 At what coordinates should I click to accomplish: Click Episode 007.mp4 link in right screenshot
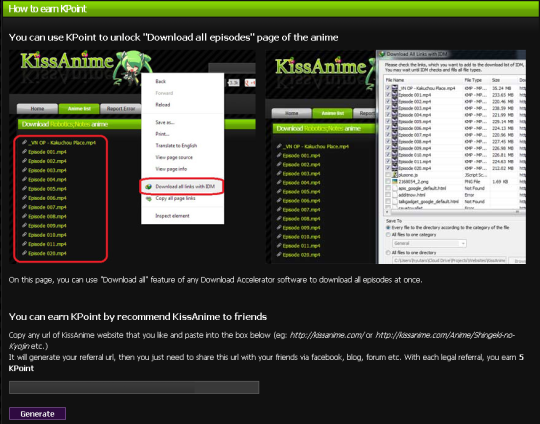point(301,210)
